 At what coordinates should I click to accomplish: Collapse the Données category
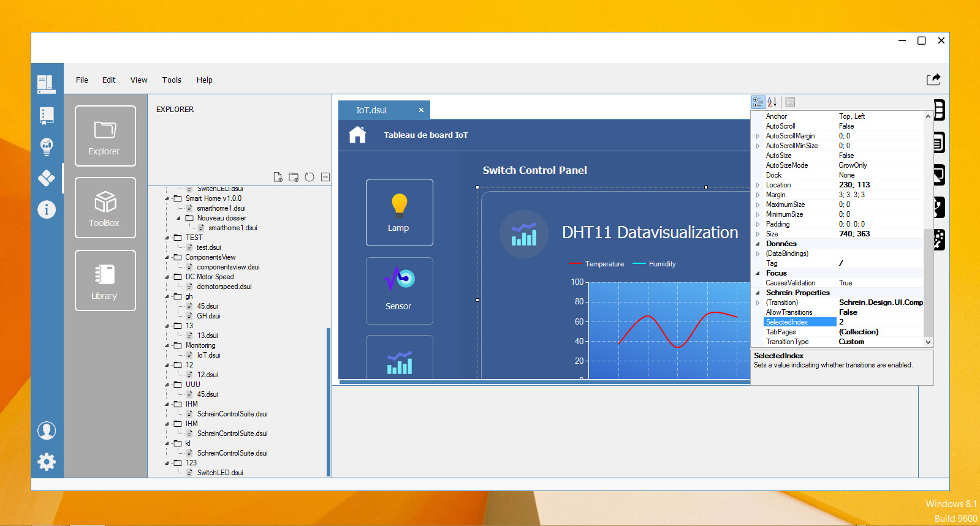[758, 244]
